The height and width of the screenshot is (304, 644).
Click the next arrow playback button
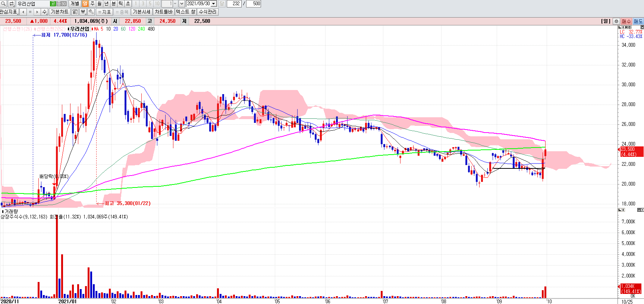tap(37, 12)
